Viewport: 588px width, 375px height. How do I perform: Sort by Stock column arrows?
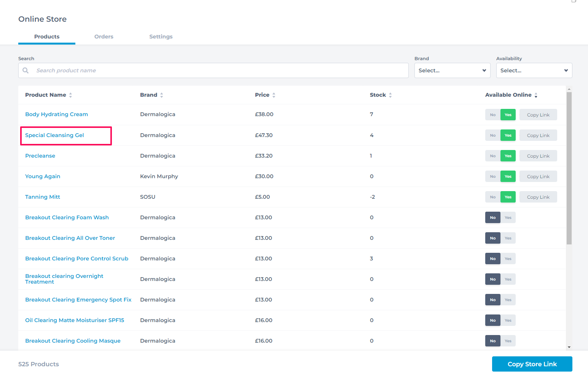pyautogui.click(x=390, y=95)
